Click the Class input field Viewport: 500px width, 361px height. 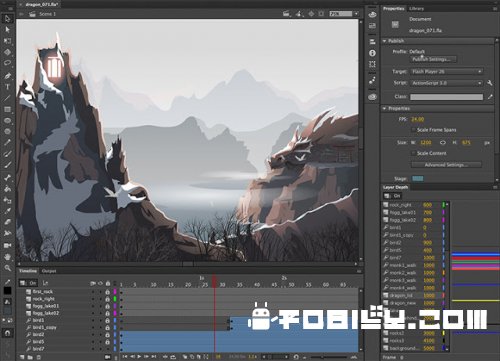click(x=446, y=97)
